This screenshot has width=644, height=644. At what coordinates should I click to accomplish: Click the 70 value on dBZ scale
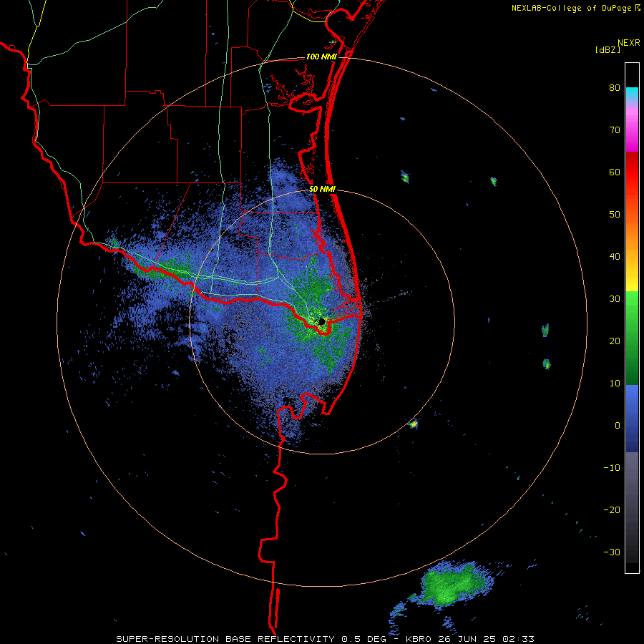coord(615,130)
